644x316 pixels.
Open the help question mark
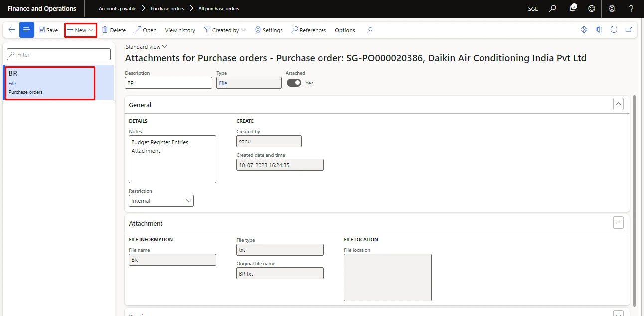(631, 8)
